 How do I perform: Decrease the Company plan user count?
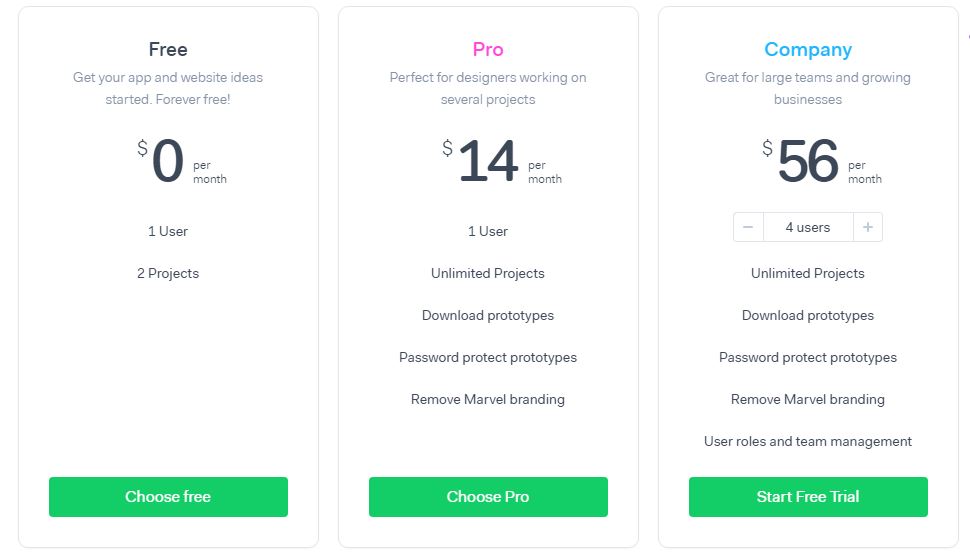(748, 227)
